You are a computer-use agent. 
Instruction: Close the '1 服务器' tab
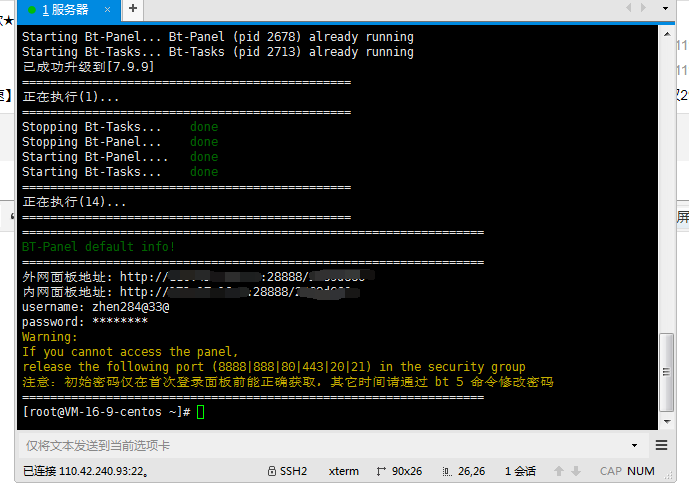tap(107, 9)
